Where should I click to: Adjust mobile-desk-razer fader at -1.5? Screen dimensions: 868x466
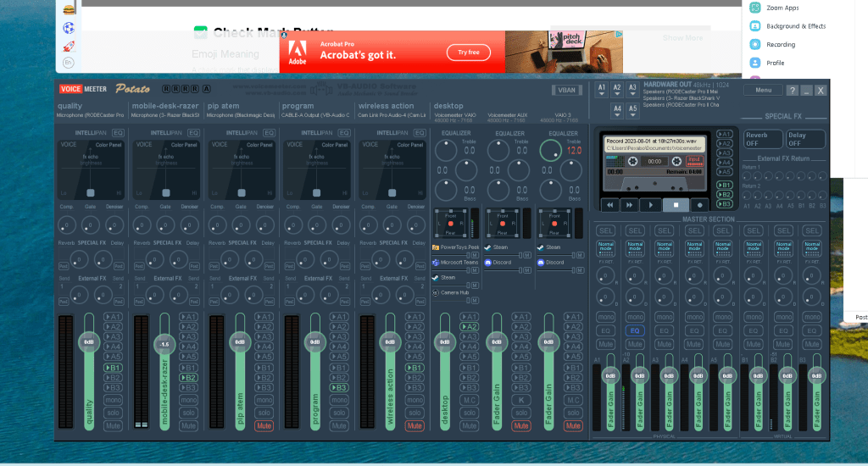[x=164, y=344]
